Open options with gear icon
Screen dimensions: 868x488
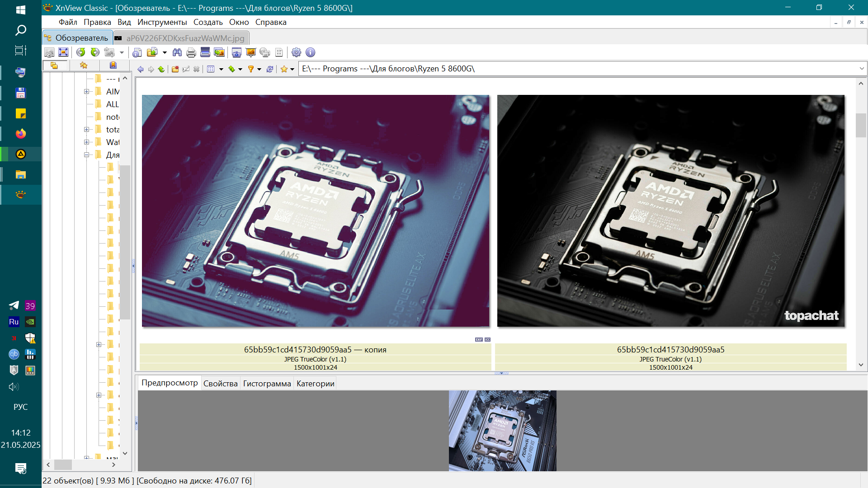click(x=296, y=52)
